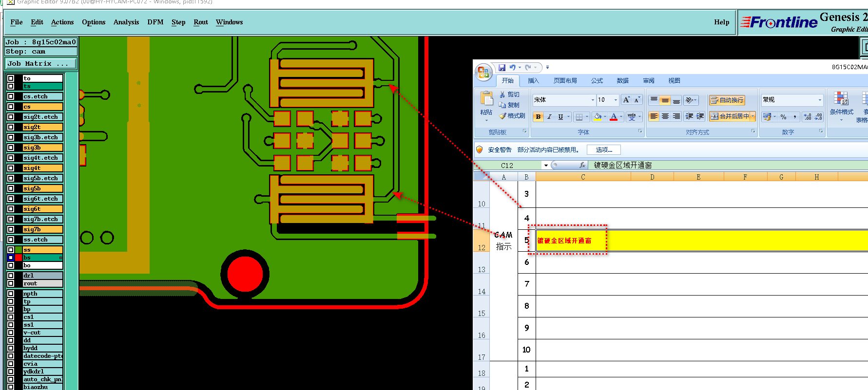Cut selection using scissors icon
Viewport: 868px width, 390px height.
pyautogui.click(x=503, y=94)
